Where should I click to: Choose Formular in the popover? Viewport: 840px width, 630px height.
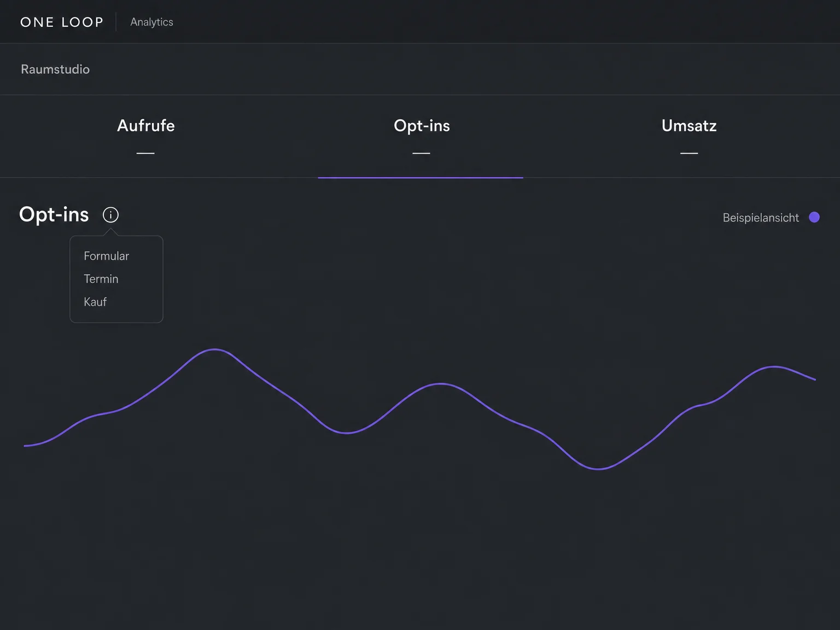coord(107,256)
